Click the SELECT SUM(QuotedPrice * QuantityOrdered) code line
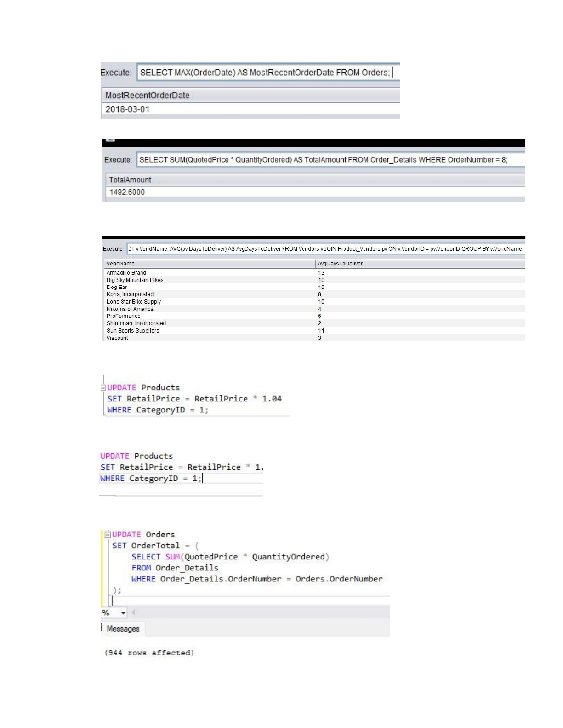Viewport: 563px width, 728px height. click(230, 557)
